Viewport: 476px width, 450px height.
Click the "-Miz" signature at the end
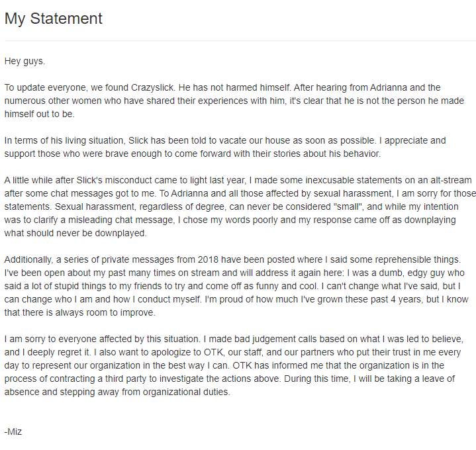(x=13, y=431)
